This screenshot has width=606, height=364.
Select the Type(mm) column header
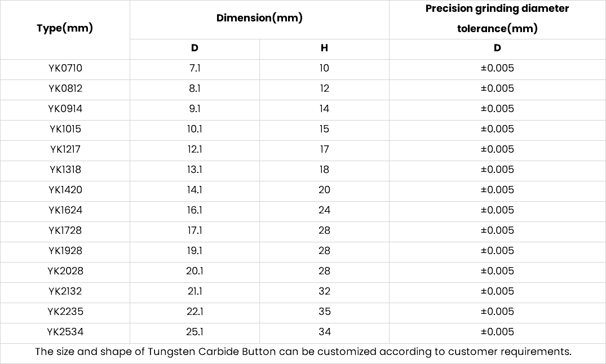(x=65, y=28)
